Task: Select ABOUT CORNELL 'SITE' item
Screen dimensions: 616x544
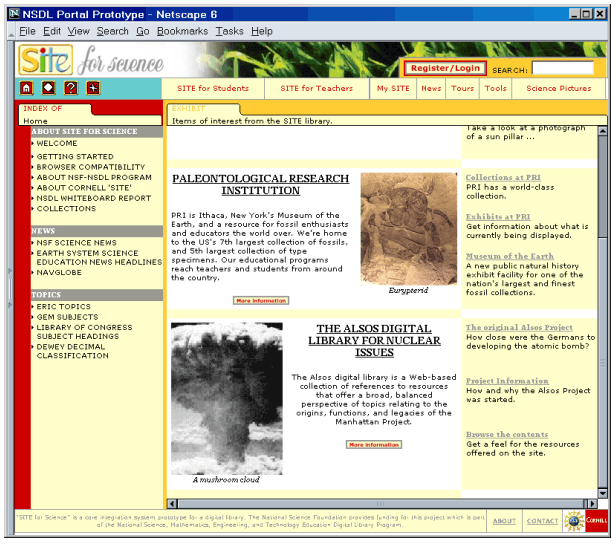Action: tap(84, 188)
